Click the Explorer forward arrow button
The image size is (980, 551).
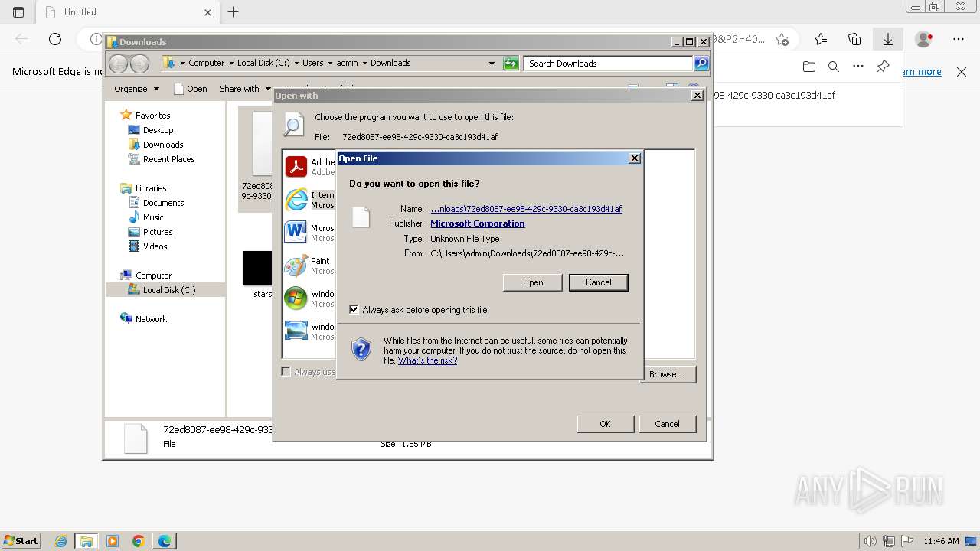click(x=139, y=64)
